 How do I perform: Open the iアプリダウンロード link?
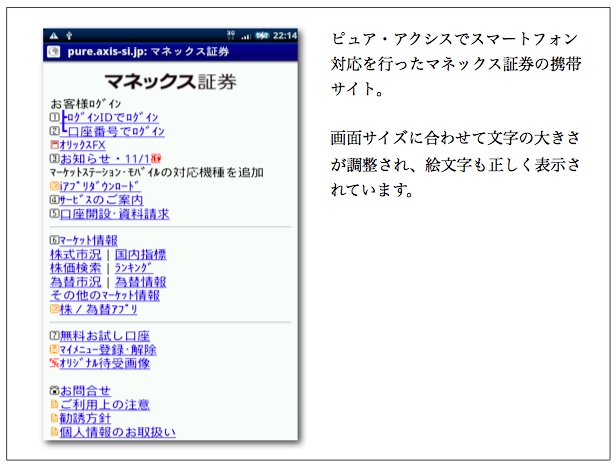pyautogui.click(x=100, y=186)
